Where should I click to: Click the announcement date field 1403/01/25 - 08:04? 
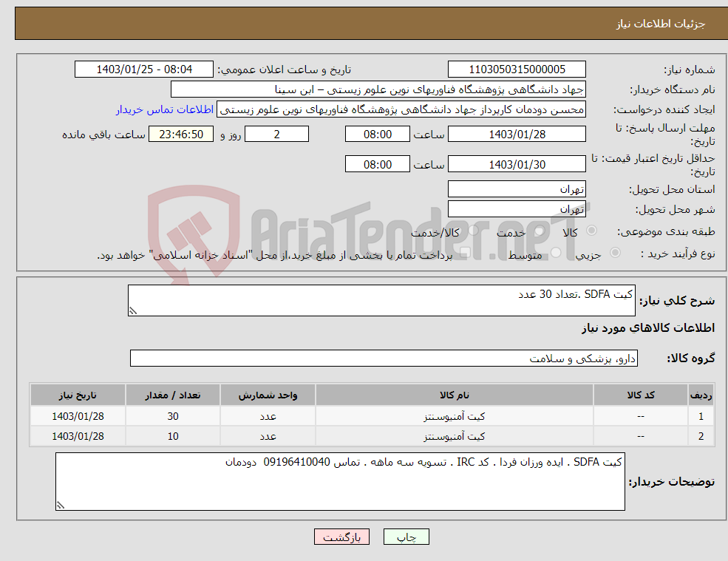coord(144,69)
